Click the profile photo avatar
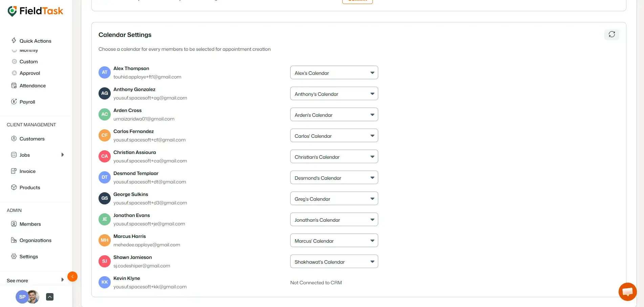The width and height of the screenshot is (644, 307). coord(33,297)
